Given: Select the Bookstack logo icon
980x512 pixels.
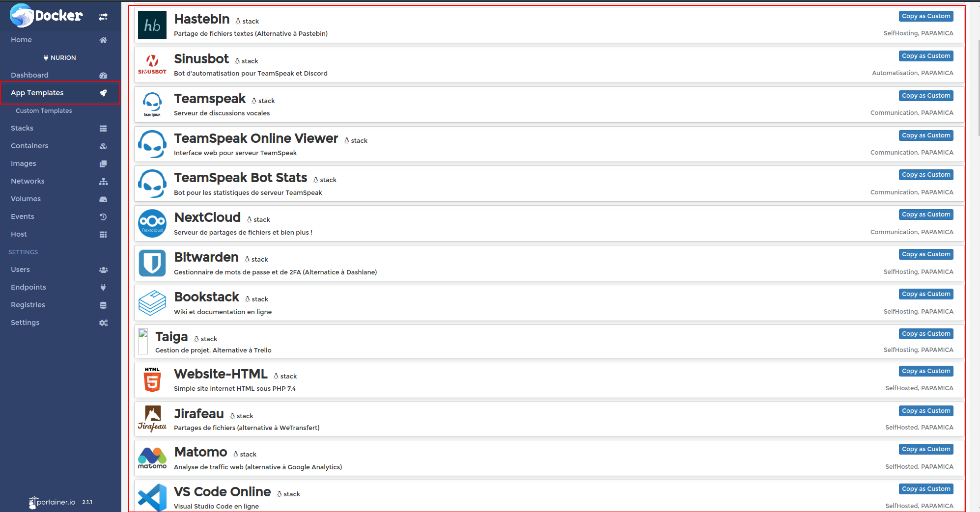Looking at the screenshot, I should (x=152, y=303).
